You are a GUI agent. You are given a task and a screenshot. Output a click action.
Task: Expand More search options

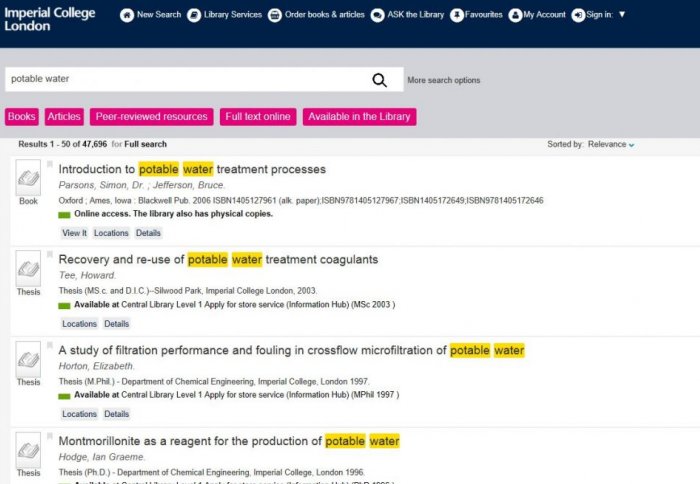443,80
